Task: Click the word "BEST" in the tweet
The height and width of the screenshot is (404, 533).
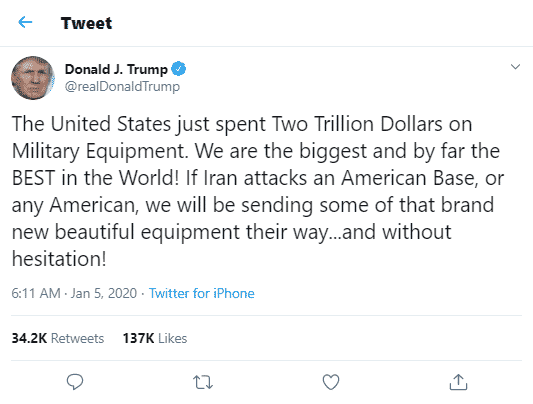Action: (x=33, y=178)
